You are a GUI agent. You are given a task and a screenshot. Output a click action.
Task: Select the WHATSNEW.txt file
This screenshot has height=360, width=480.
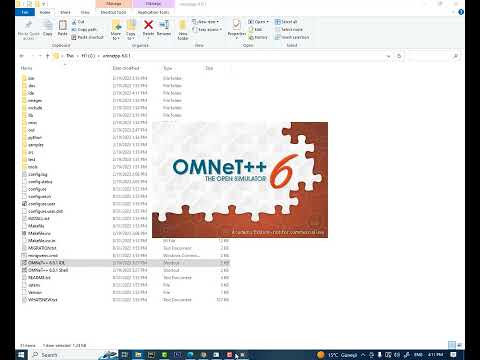[43, 300]
